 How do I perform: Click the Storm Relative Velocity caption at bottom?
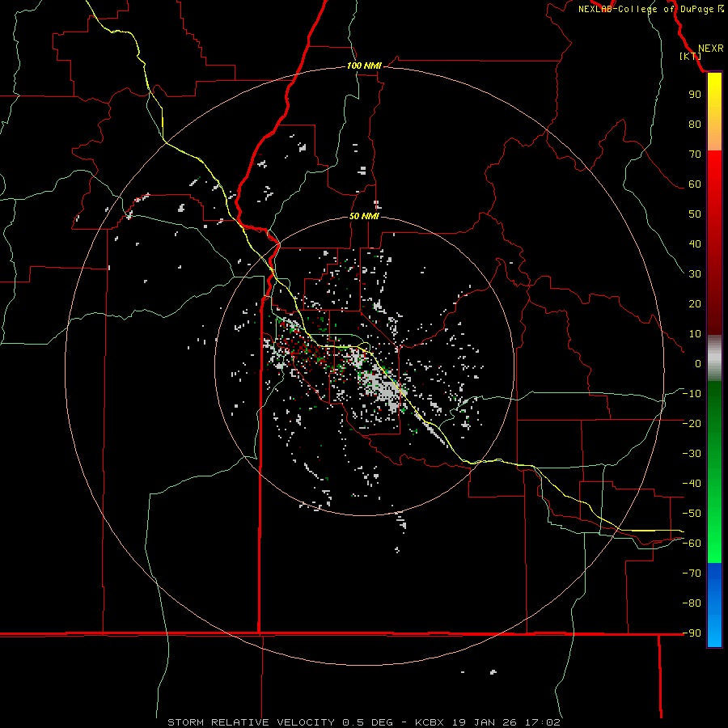[363, 722]
